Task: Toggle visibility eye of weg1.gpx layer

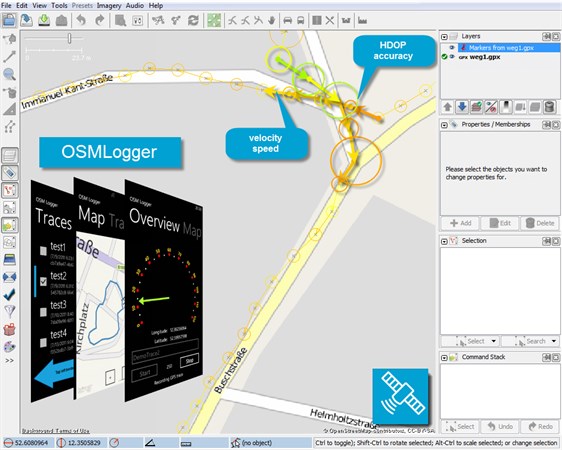Action: click(x=452, y=57)
